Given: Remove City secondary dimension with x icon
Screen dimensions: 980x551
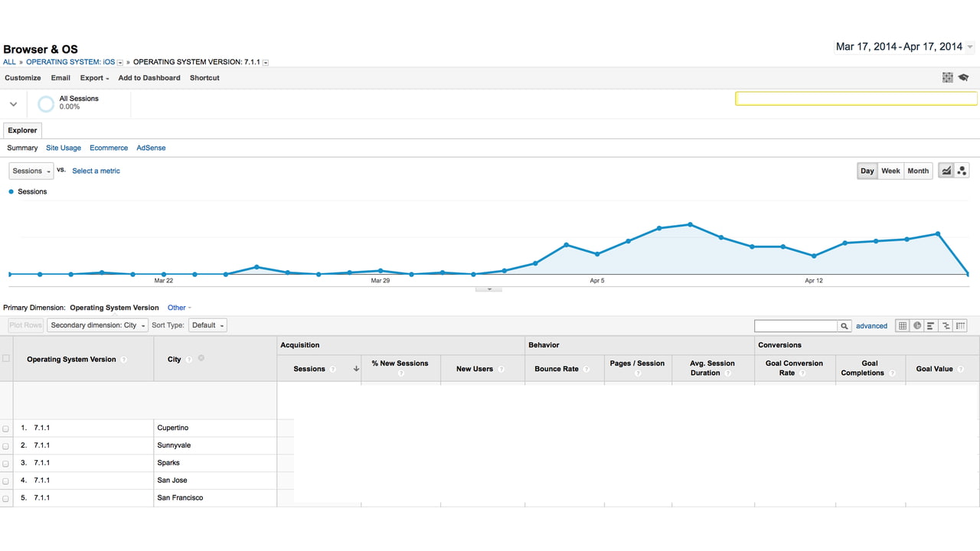Looking at the screenshot, I should click(201, 358).
